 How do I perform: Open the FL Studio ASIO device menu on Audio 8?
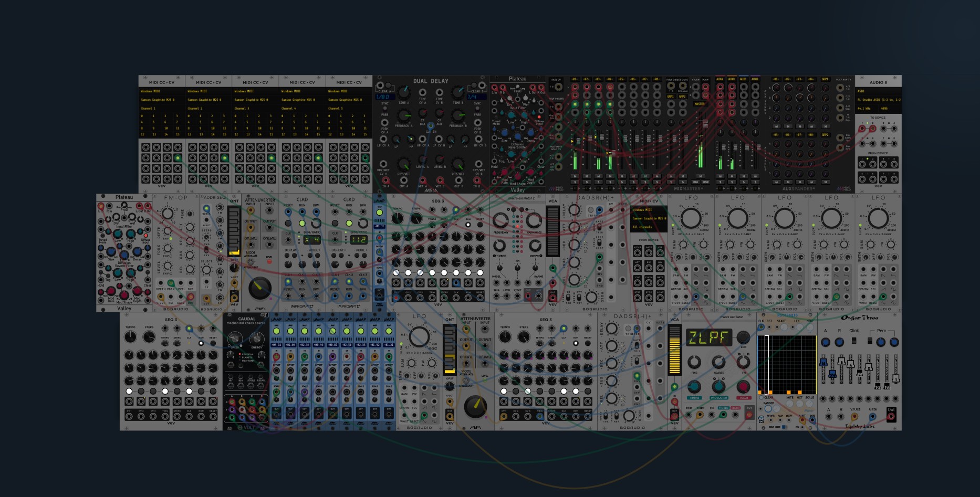[878, 100]
